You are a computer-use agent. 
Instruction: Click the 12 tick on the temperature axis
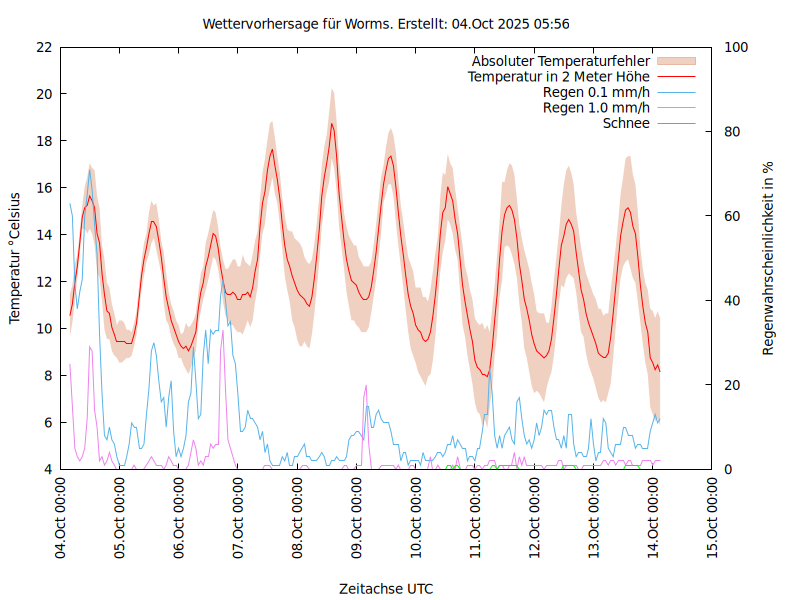(44, 282)
